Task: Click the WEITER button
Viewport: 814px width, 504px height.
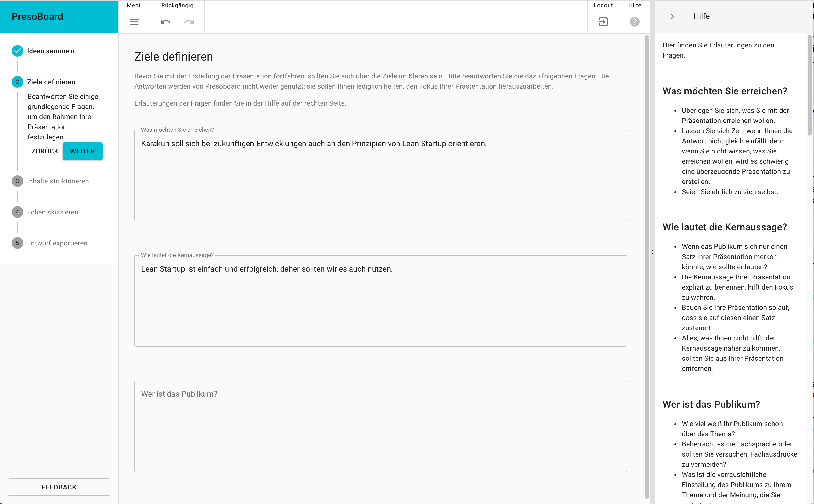Action: [82, 151]
